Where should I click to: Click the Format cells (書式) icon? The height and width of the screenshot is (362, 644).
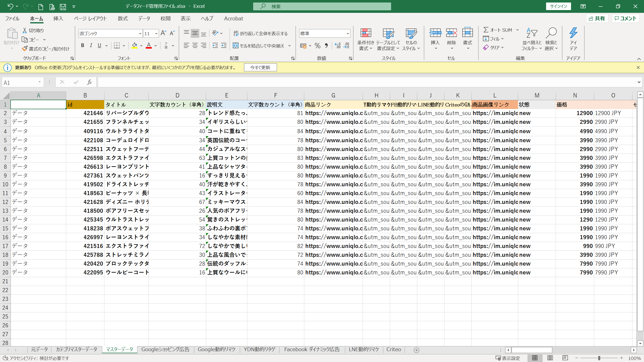[468, 33]
